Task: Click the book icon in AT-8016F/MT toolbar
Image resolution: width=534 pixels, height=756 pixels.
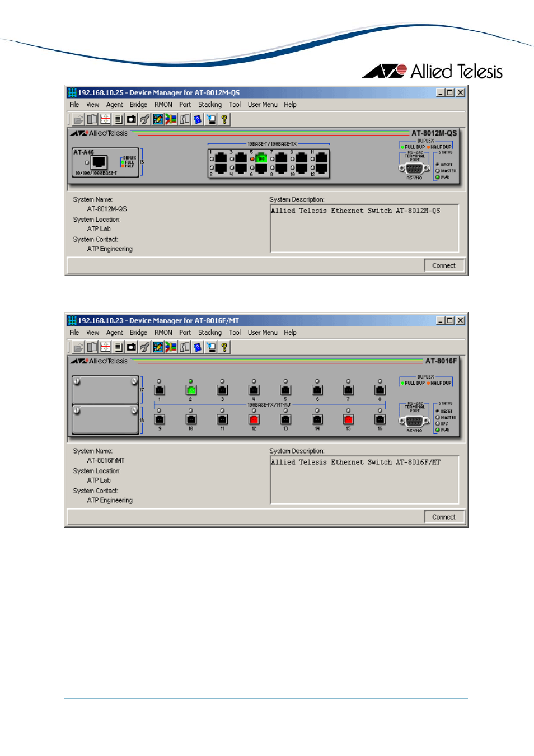Action: pyautogui.click(x=92, y=347)
